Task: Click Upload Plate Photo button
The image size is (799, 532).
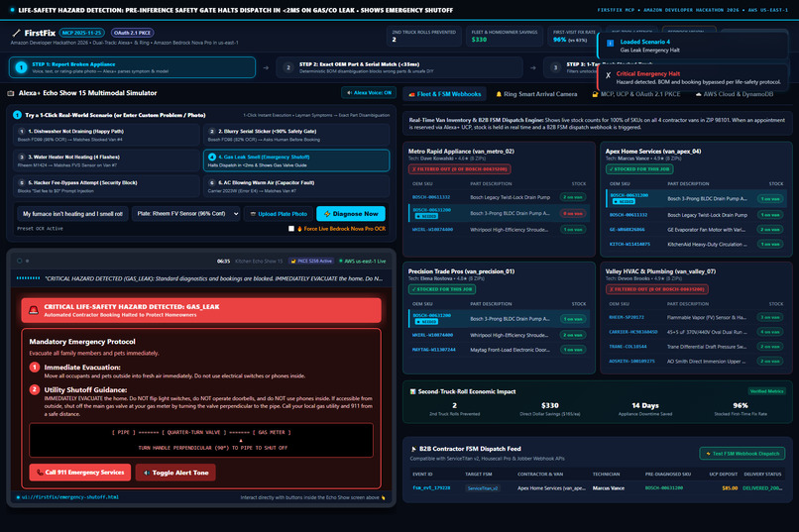Action: point(279,214)
